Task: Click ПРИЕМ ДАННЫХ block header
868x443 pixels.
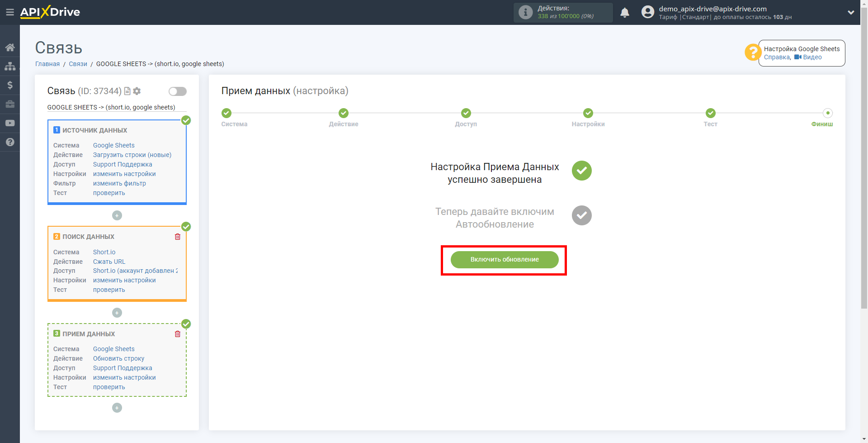Action: (x=89, y=334)
